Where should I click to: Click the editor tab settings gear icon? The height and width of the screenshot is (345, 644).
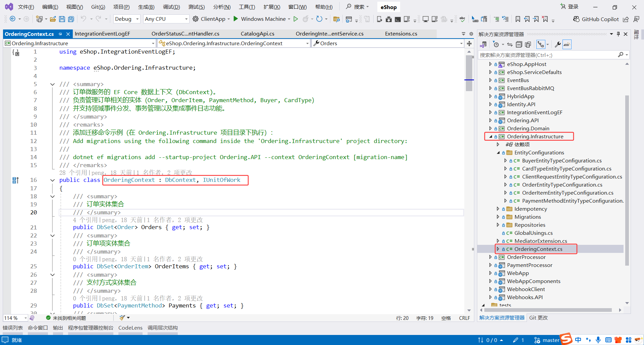[471, 34]
